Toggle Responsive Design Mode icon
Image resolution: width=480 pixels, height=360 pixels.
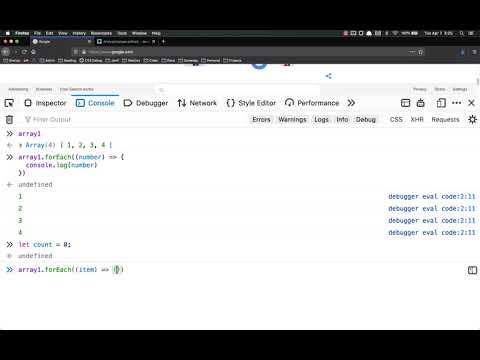pos(441,103)
